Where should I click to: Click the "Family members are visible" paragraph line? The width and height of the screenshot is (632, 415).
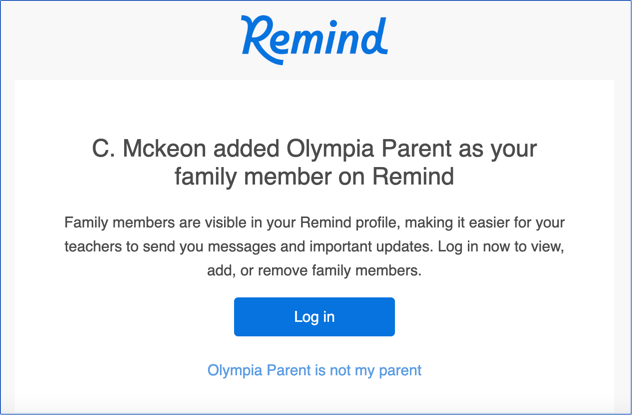[x=314, y=220]
